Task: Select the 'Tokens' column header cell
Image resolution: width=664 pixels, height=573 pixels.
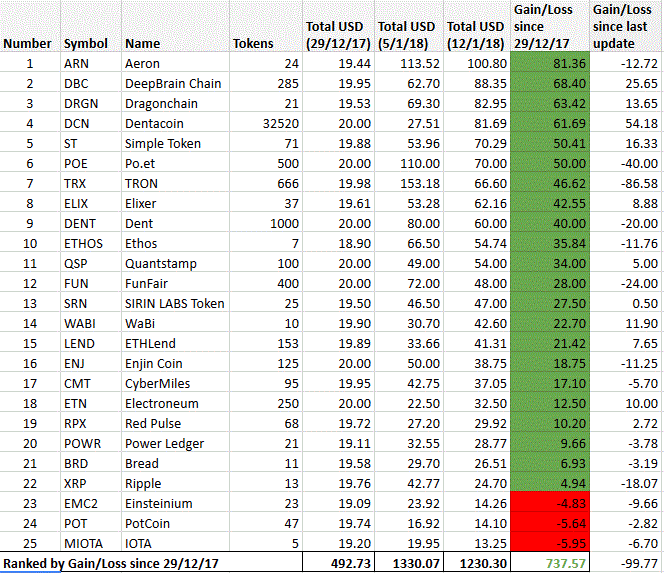Action: (266, 26)
